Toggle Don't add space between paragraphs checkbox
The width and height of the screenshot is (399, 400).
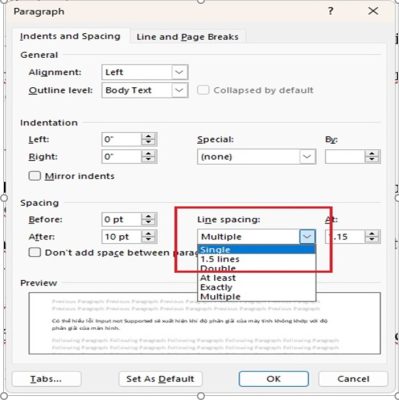tap(35, 252)
